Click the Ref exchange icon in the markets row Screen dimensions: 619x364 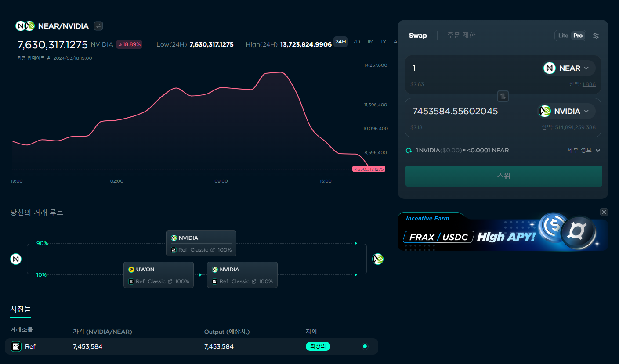[16, 346]
